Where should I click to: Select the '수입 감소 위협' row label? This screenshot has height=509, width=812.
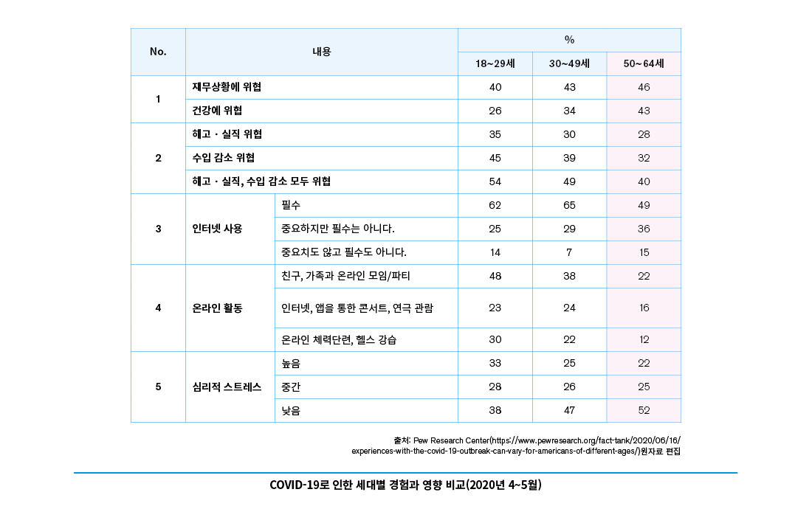pos(224,158)
